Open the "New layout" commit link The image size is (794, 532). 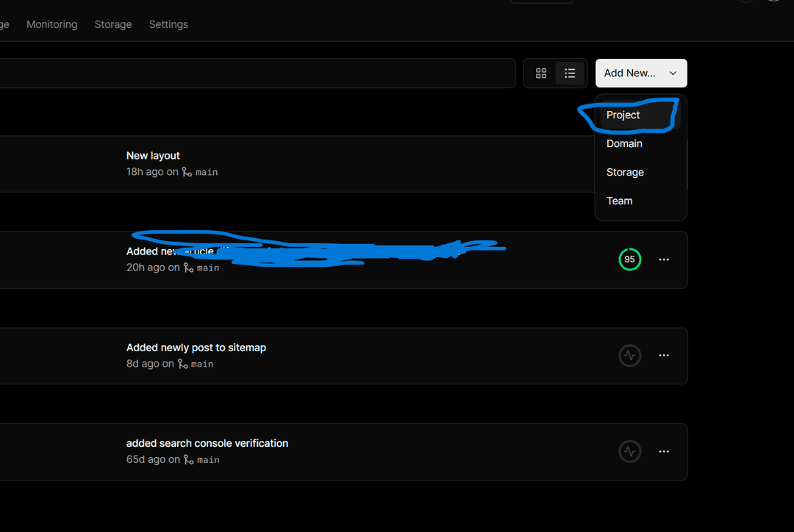[153, 156]
